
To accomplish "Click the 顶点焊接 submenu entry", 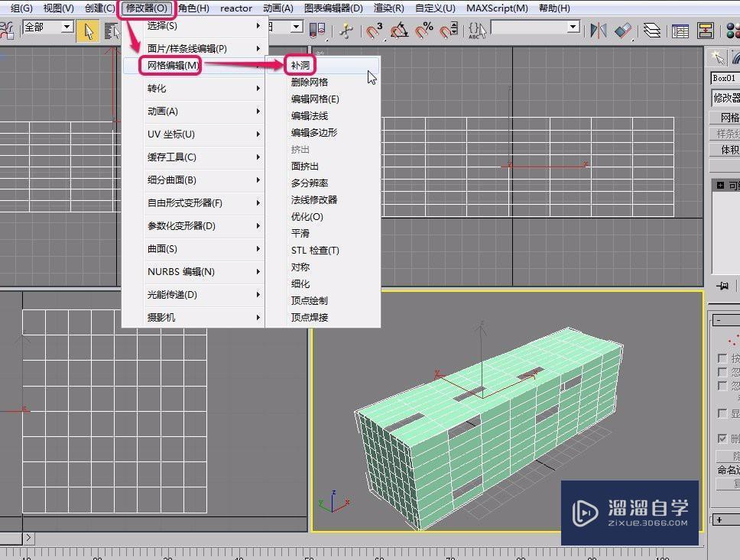I will tap(309, 316).
